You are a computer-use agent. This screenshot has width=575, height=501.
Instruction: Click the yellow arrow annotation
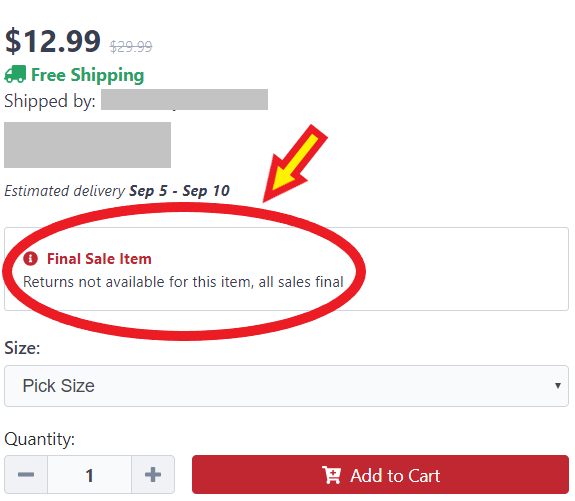295,163
